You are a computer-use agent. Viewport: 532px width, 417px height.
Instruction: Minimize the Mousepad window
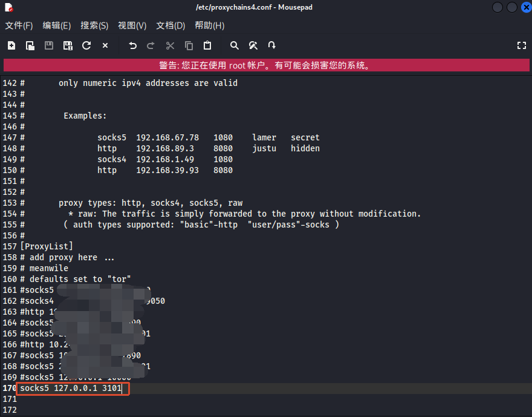click(498, 7)
